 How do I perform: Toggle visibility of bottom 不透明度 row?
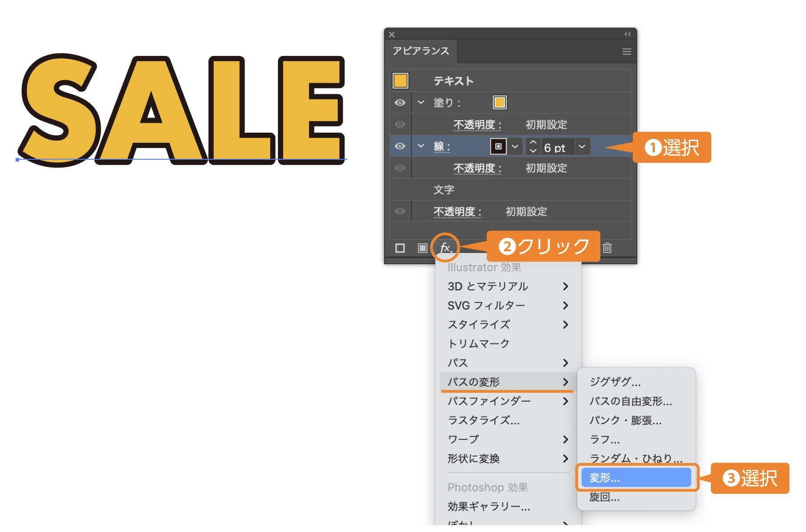(x=400, y=211)
